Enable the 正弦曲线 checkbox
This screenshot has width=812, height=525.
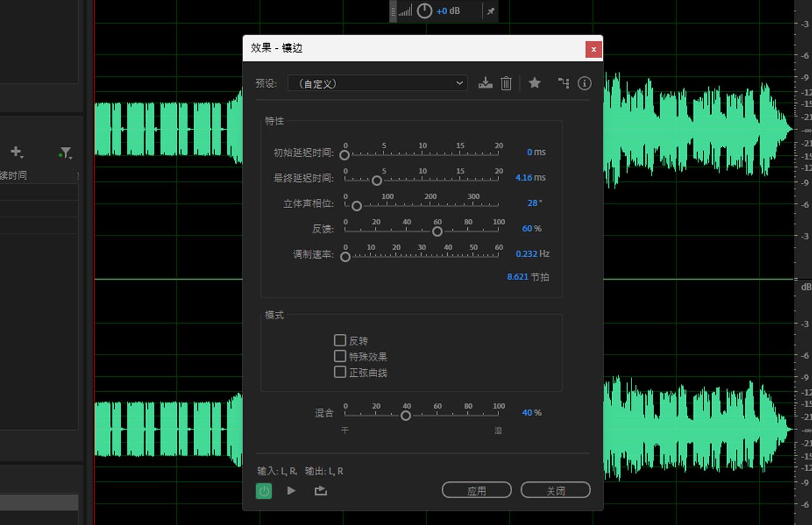tap(340, 372)
